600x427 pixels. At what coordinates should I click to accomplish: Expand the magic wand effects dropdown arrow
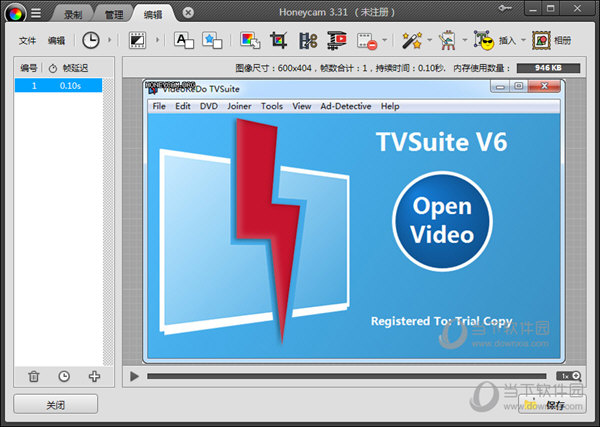coord(428,41)
